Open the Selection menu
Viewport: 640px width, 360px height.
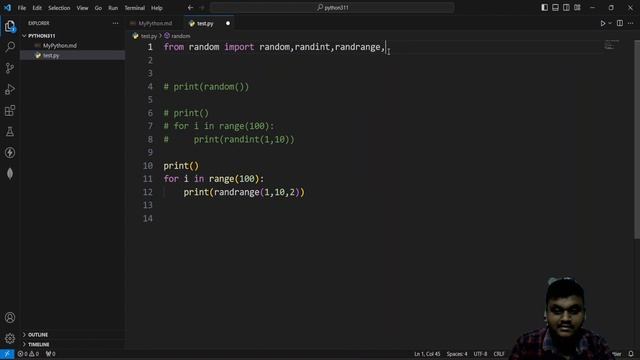(59, 8)
